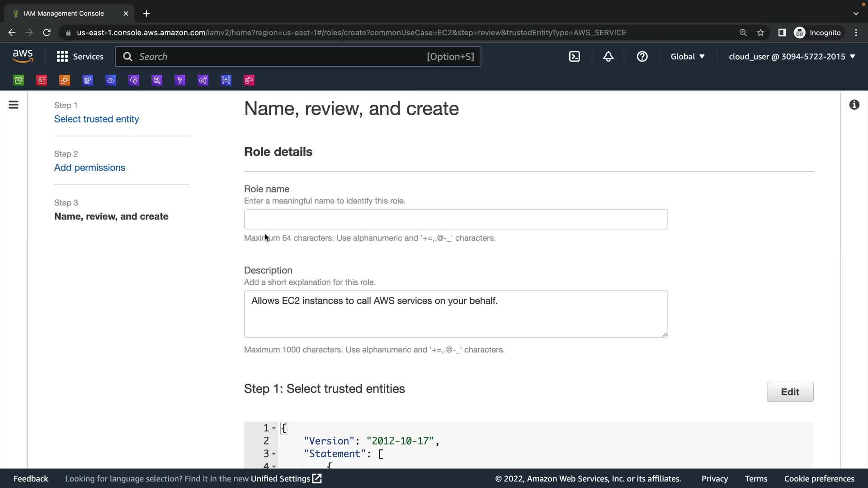Open the red IAM favorites shortcut icon

pos(42,80)
